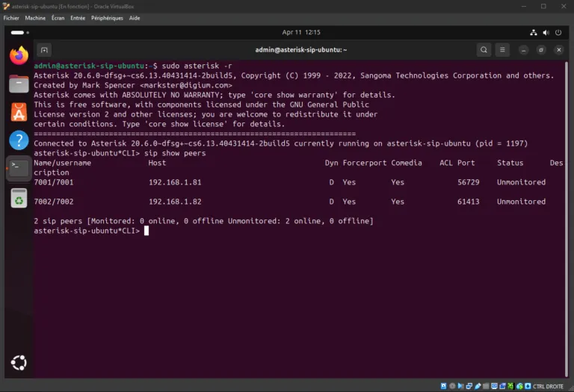Screen dimensions: 574x392
Task: Open the Help question mark icon
Action: point(19,140)
